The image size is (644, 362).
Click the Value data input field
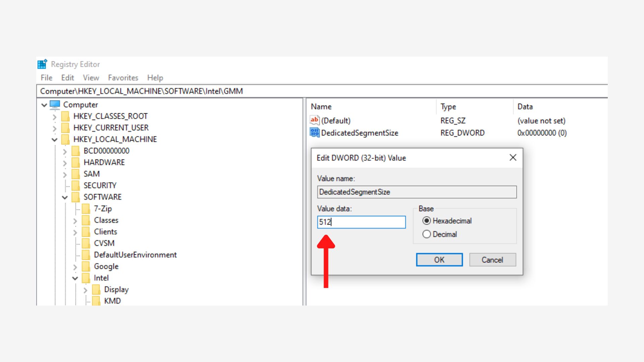click(x=361, y=222)
